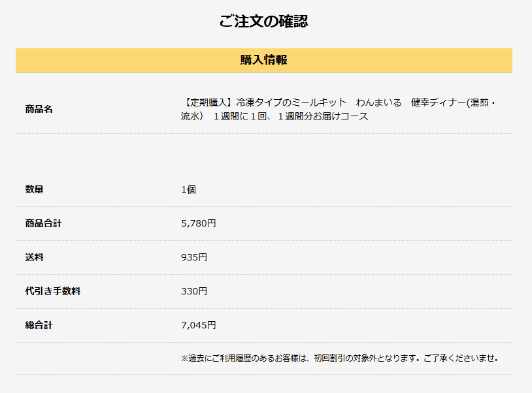This screenshot has width=532, height=393.
Task: Select the subtotal value 5,780円
Action: click(199, 223)
